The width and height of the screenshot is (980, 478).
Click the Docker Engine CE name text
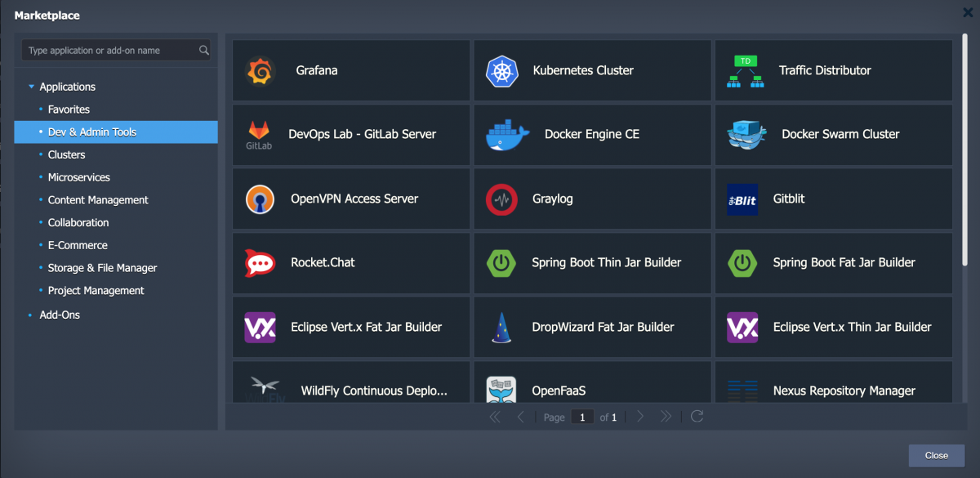coord(592,135)
